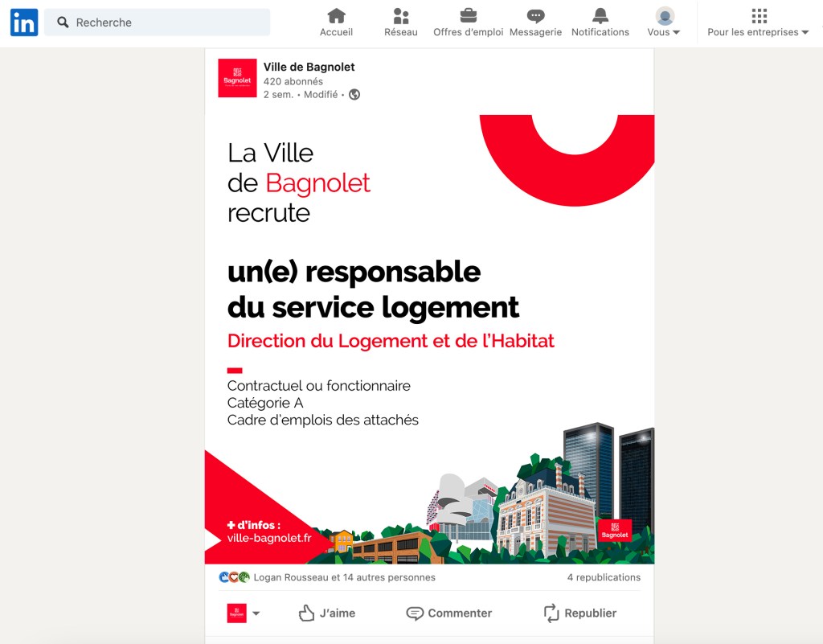823x644 pixels.
Task: Go to Réseau network icon
Action: coord(400,16)
